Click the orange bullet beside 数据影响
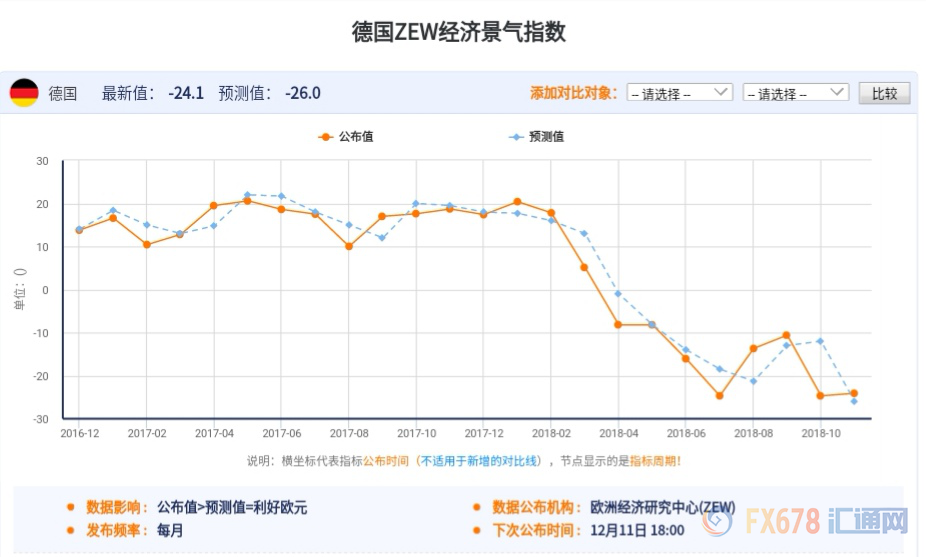The height and width of the screenshot is (557, 926). [69, 508]
